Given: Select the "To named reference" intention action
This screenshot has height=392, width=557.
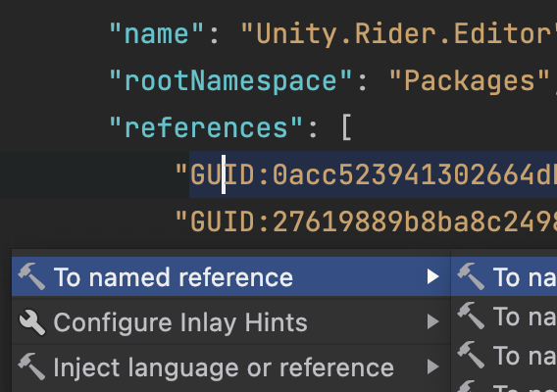Looking at the screenshot, I should coord(230,277).
